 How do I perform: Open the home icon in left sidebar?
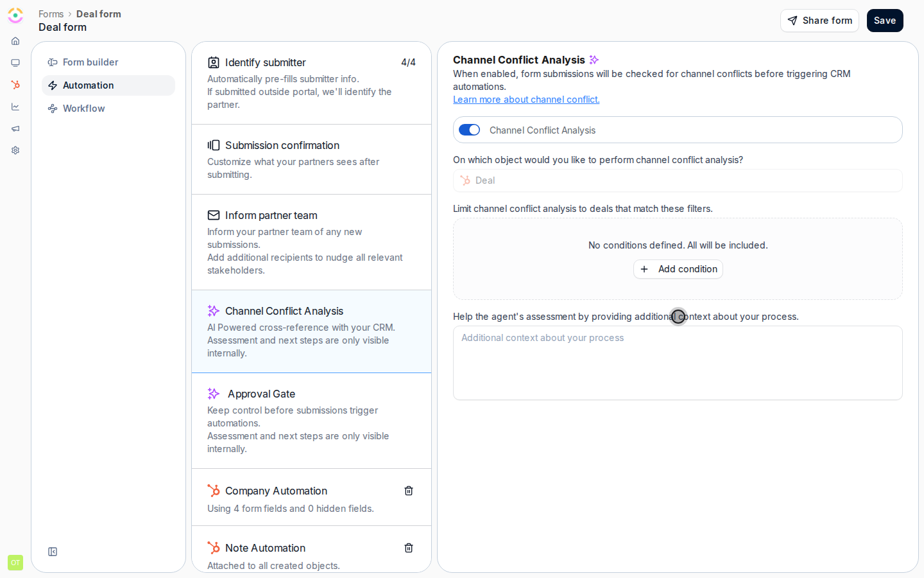tap(15, 41)
